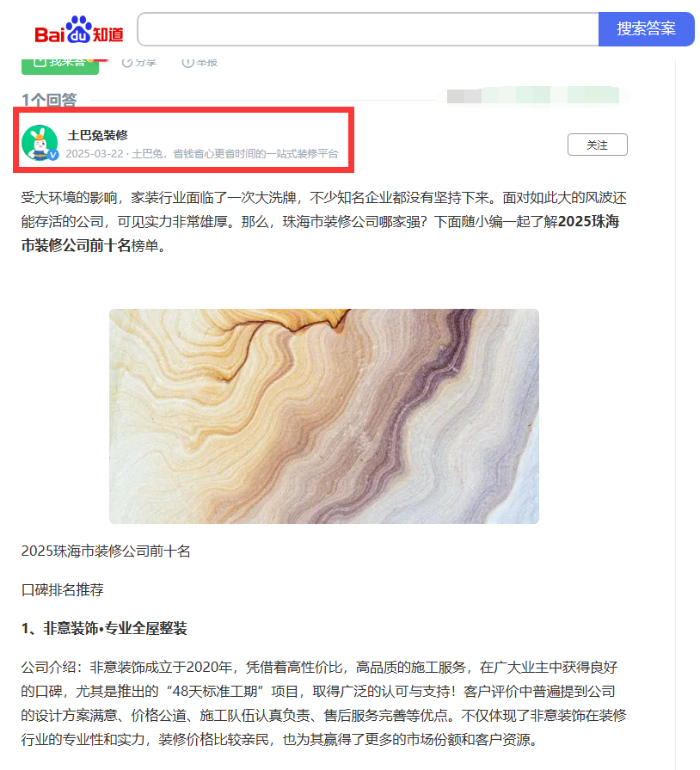Click the author tagline 土巴兔，省钱省心更省时间
Viewport: 700px width, 770px height.
[235, 154]
